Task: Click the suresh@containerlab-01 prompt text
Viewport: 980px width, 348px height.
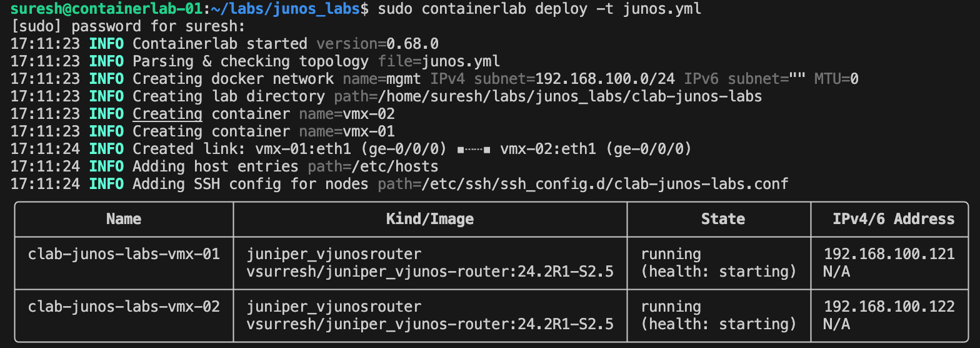Action: (x=103, y=9)
